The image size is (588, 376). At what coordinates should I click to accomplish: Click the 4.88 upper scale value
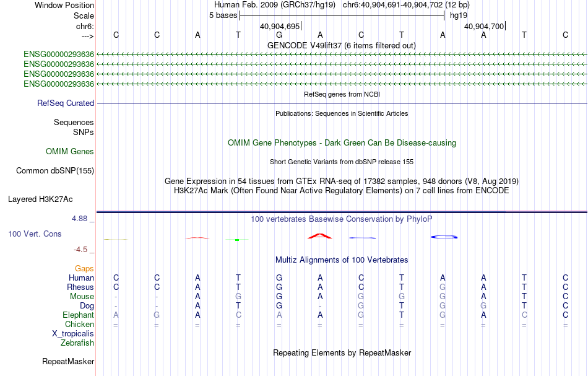(x=79, y=219)
